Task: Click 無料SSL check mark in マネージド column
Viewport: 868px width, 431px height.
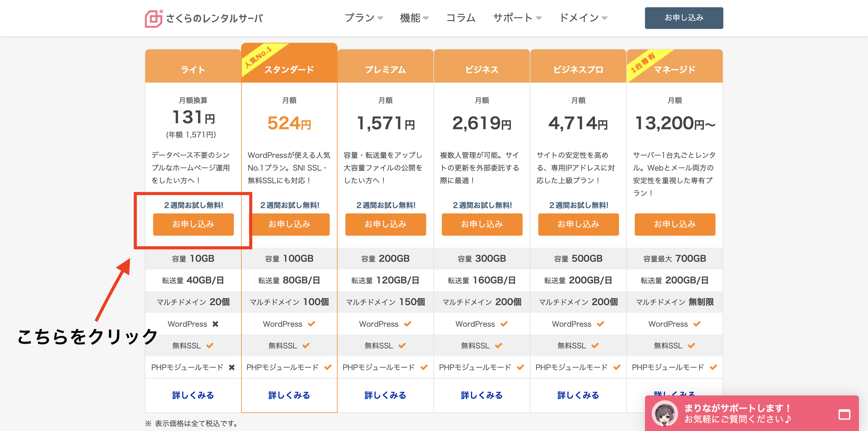Action: pos(691,345)
